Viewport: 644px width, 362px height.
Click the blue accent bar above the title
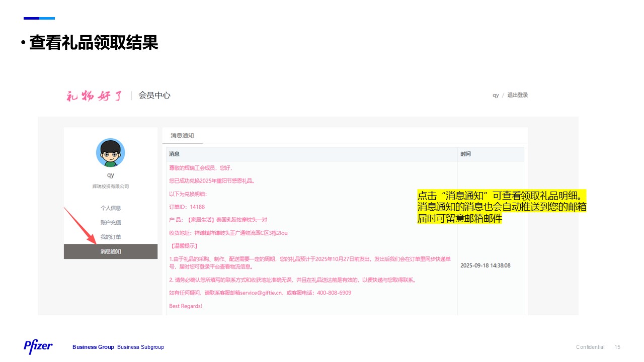[x=39, y=18]
